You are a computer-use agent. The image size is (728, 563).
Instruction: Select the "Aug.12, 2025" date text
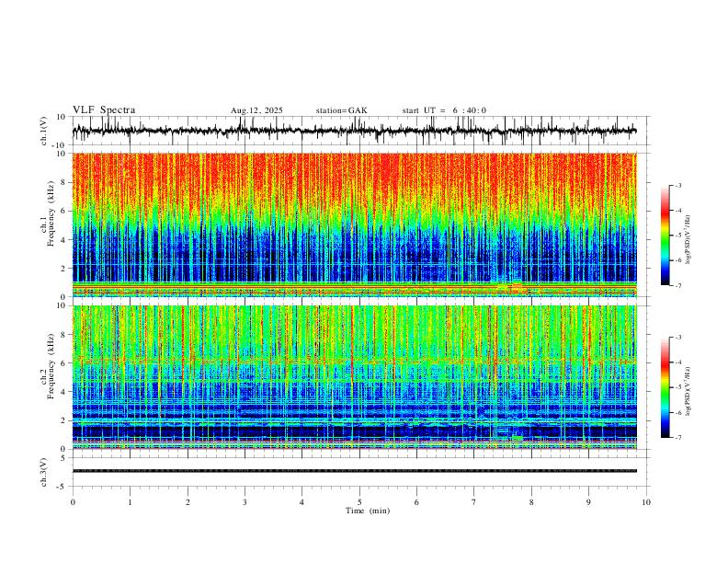click(256, 110)
